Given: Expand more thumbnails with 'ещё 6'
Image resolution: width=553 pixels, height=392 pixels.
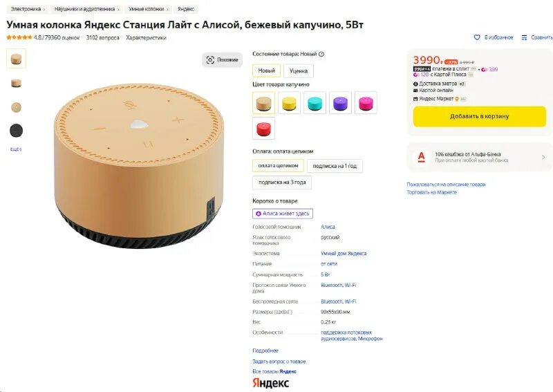Looking at the screenshot, I should (x=16, y=149).
